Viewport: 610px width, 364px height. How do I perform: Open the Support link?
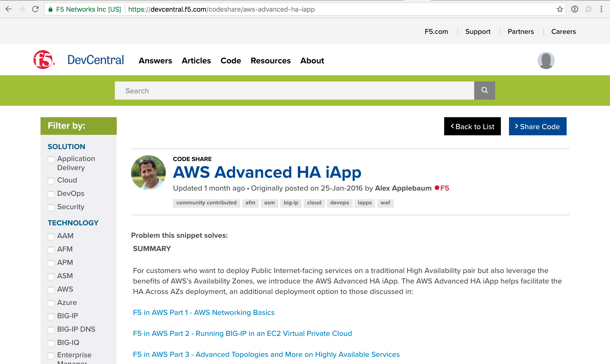[478, 32]
